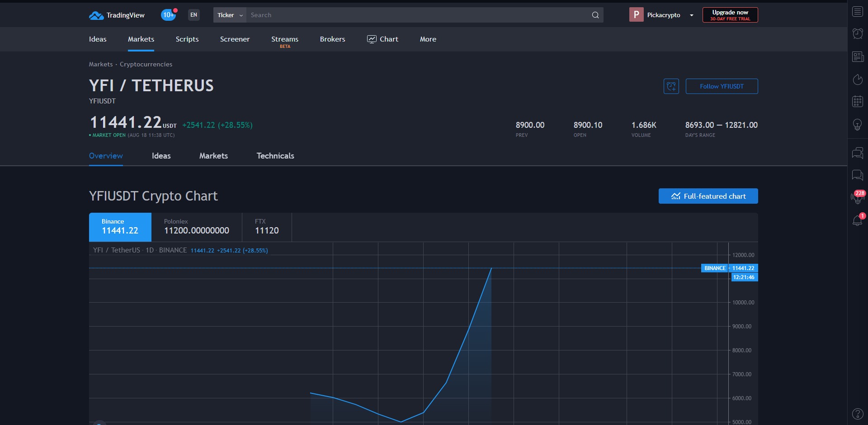Viewport: 868px width, 425px height.
Task: Click the Pickacrypto profile avatar
Action: coord(636,15)
